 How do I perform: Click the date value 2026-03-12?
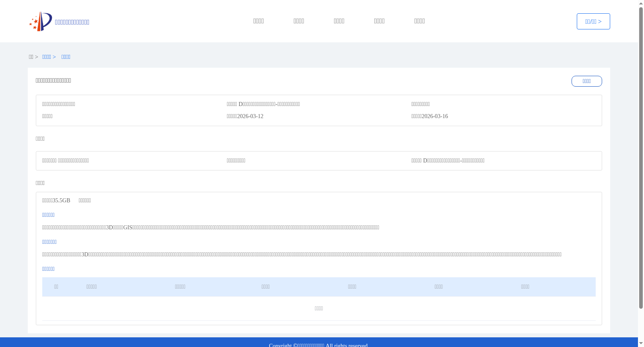(x=250, y=116)
